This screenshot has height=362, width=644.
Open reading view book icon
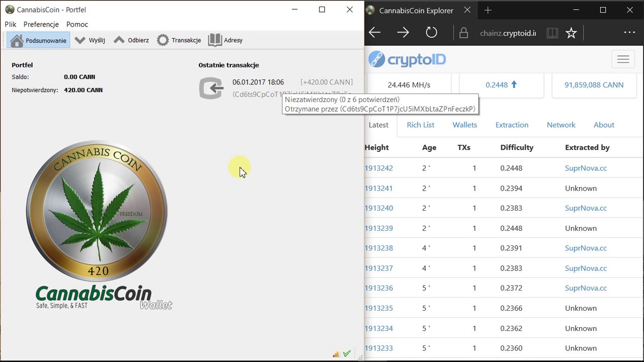[x=552, y=33]
